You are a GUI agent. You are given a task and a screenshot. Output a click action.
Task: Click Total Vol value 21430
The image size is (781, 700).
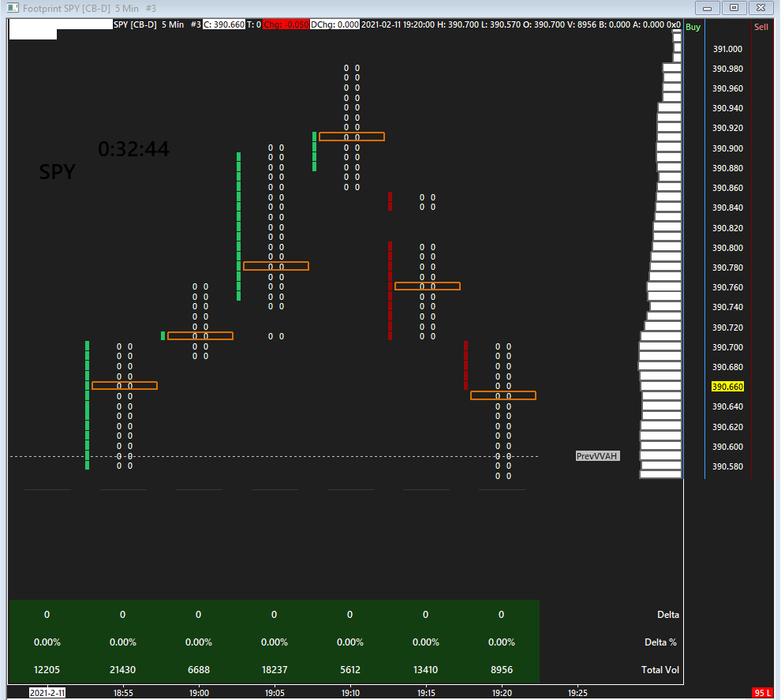point(122,669)
